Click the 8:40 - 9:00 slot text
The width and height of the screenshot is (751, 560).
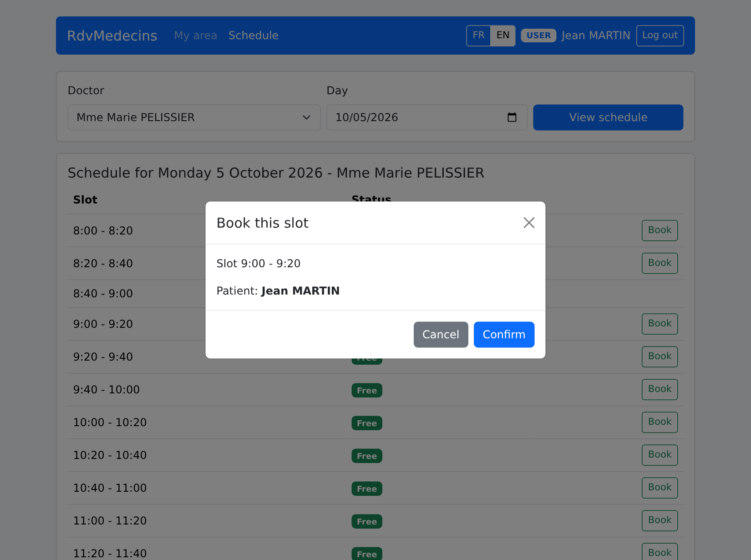(x=103, y=294)
